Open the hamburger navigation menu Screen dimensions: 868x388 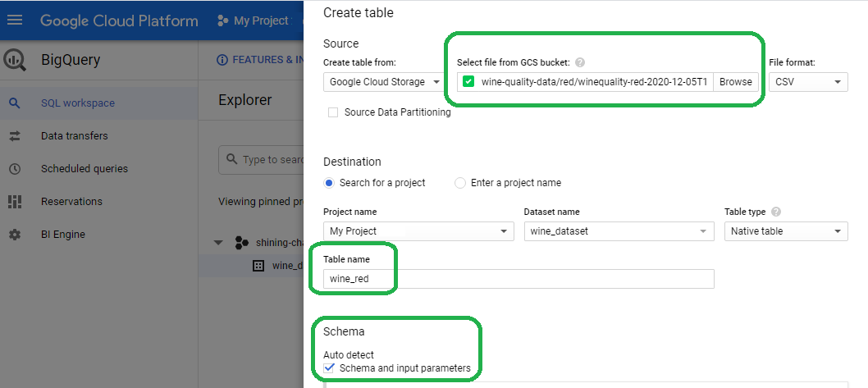point(15,21)
